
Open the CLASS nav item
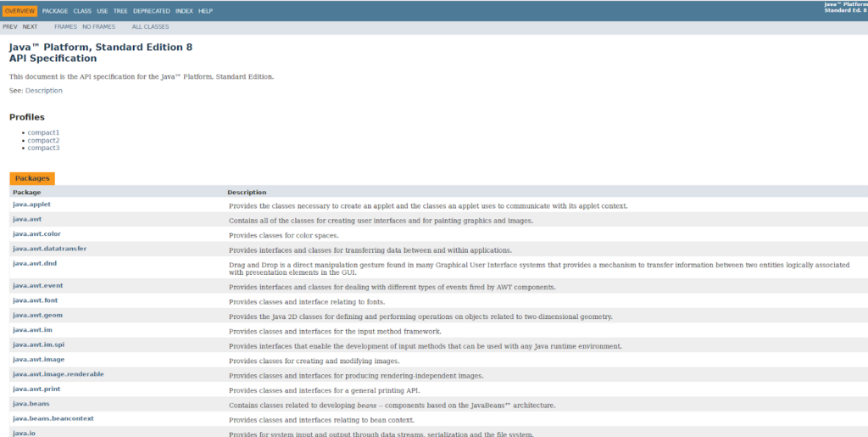point(82,11)
